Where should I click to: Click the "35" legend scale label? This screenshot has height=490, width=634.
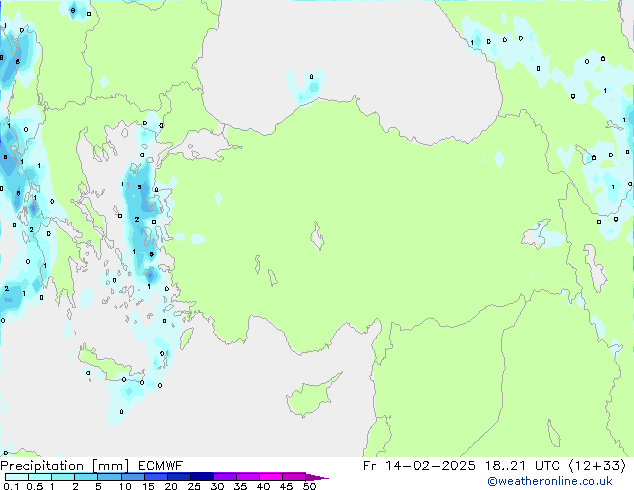pos(240,486)
